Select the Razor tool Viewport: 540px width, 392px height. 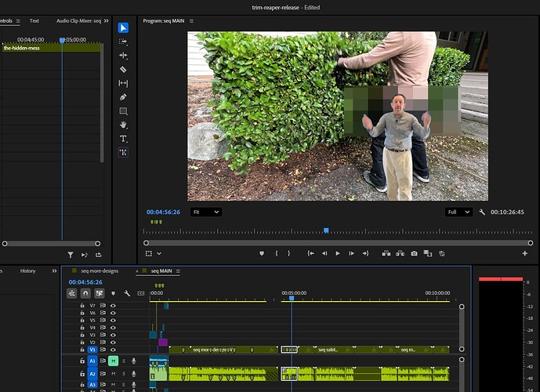coord(123,70)
